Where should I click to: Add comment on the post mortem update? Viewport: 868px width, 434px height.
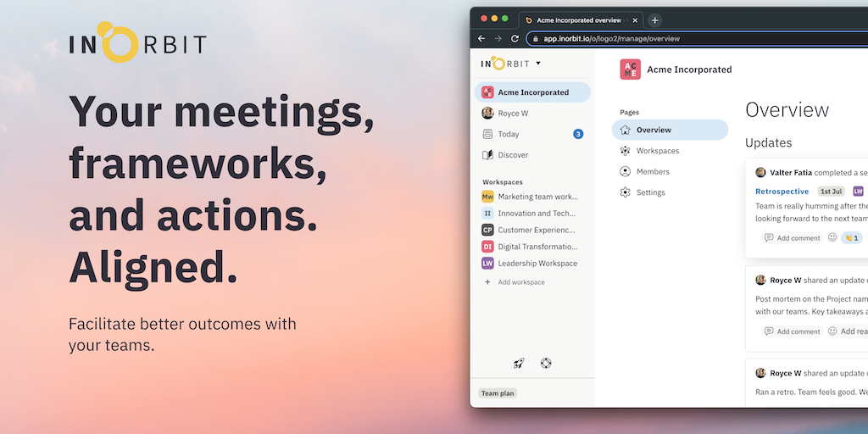[793, 331]
